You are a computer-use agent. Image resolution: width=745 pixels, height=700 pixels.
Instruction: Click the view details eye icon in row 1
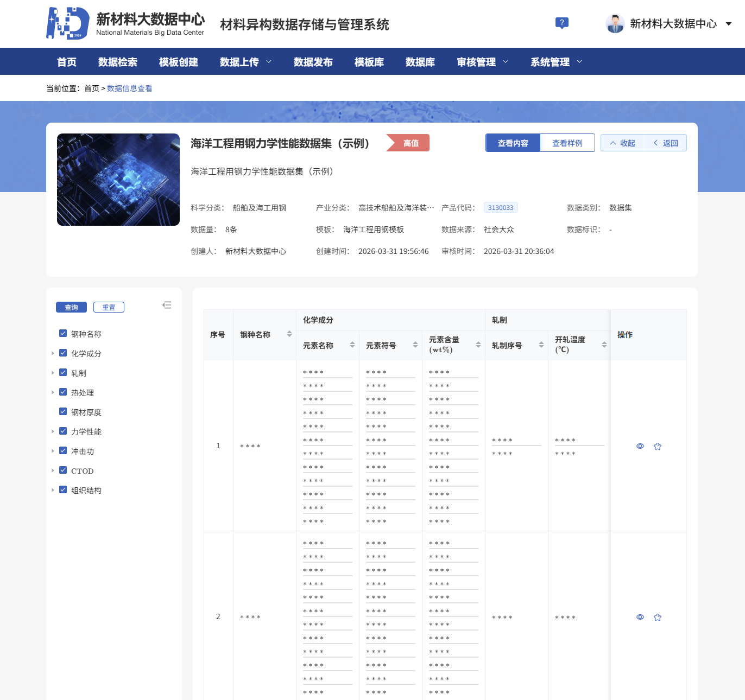(640, 446)
